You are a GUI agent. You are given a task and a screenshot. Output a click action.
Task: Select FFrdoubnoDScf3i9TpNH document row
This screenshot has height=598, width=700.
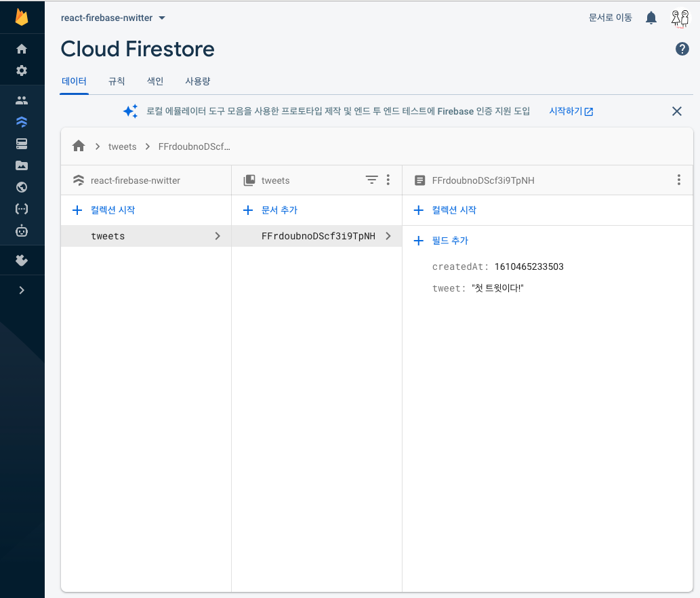pos(317,236)
